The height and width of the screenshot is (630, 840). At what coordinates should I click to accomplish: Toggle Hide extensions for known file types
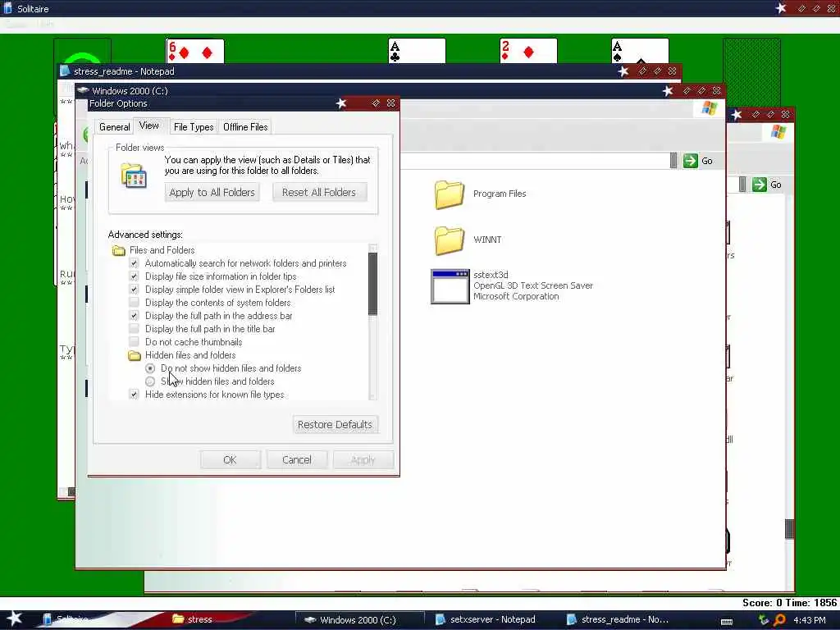[x=134, y=395]
